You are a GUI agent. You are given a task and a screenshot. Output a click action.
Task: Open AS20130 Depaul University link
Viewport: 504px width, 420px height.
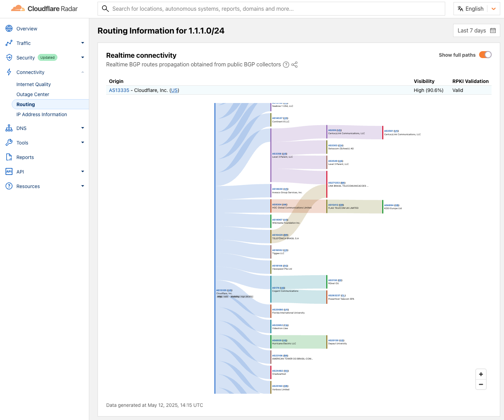(333, 340)
